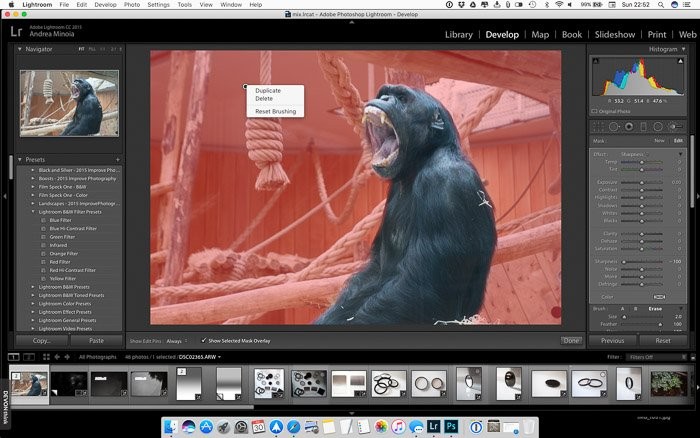Open Finder from the Dock

tap(171, 427)
